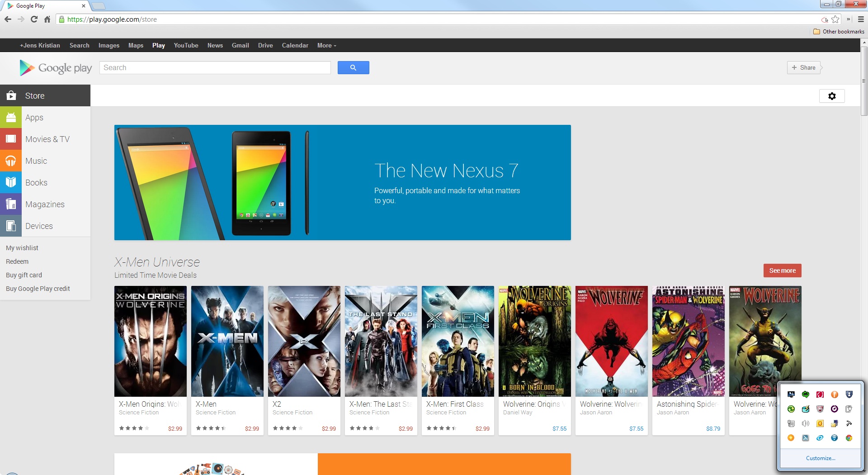Open the Movies & TV category
Screen dimensions: 868x475
(45, 139)
